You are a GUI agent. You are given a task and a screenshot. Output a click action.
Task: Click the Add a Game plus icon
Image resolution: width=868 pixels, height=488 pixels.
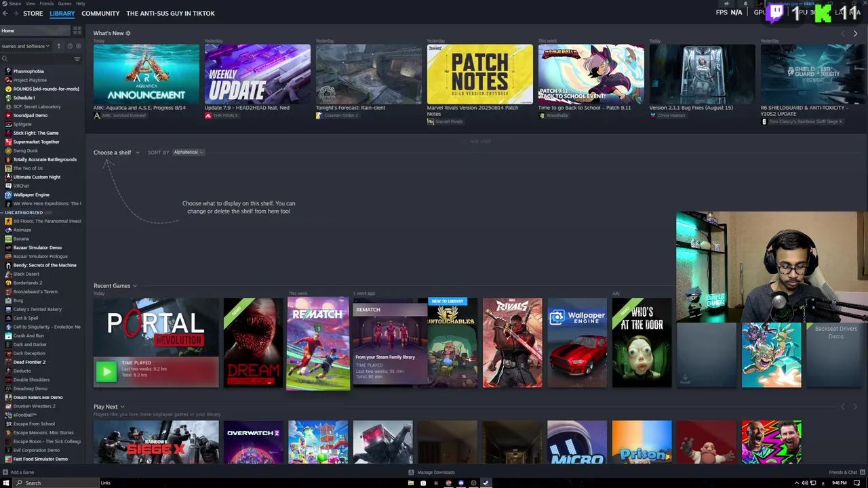coord(5,472)
